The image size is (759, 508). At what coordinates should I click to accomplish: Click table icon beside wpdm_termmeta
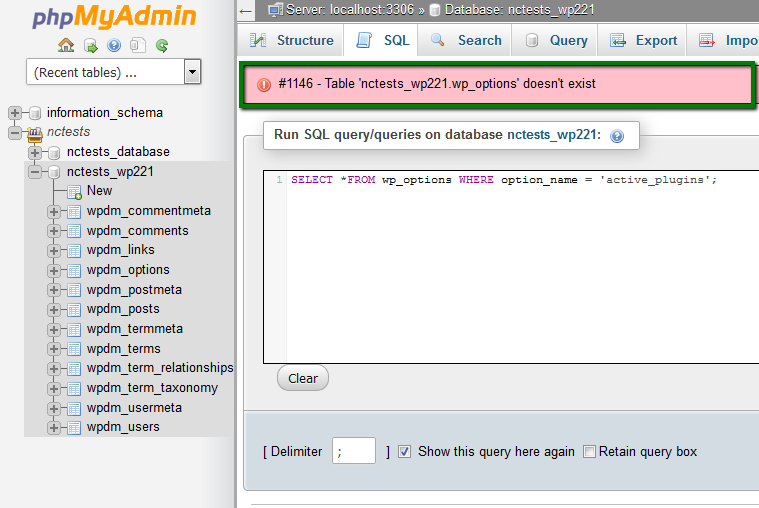pos(74,330)
